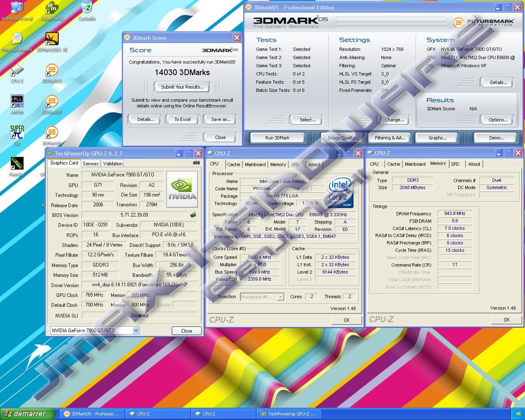This screenshot has height=420, width=525.
Task: Open Memset desktop shortcut
Action: pos(17,167)
